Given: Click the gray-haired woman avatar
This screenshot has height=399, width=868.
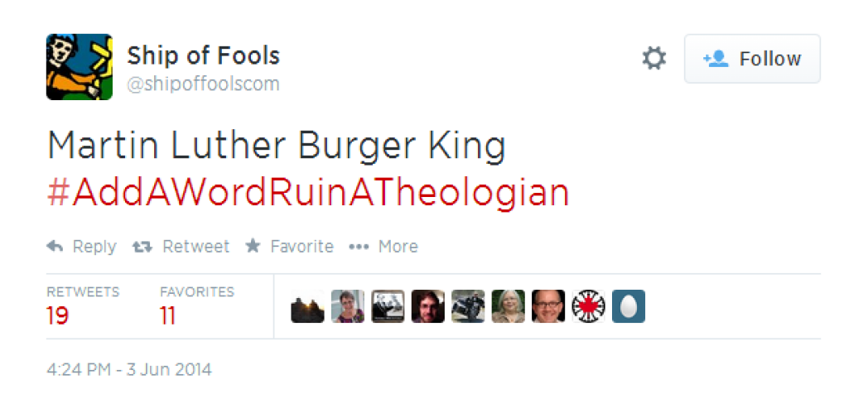Looking at the screenshot, I should [509, 306].
